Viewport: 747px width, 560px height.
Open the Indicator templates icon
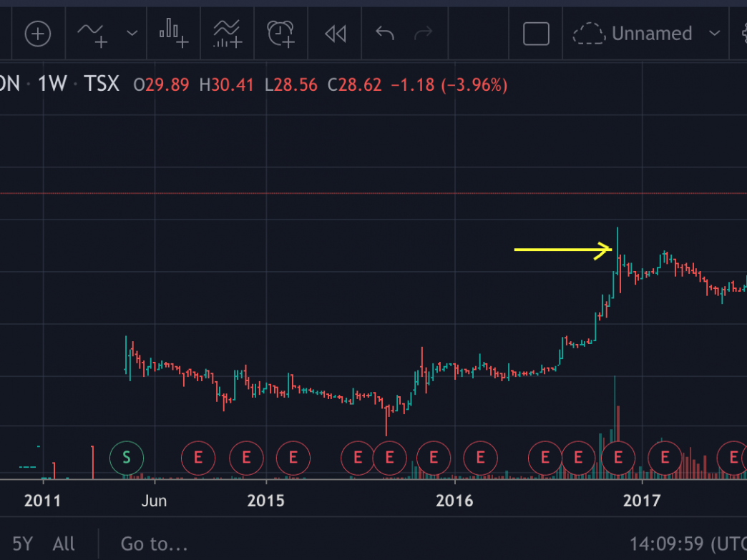coord(228,34)
